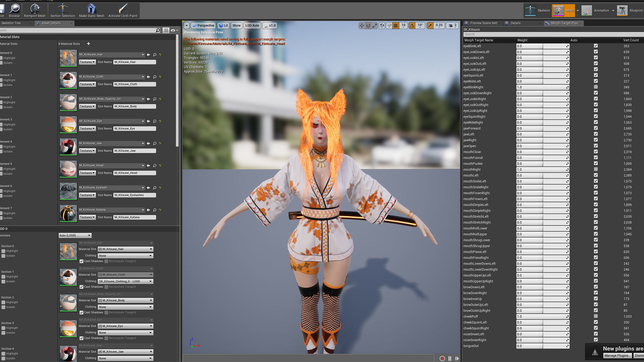Switch to Skeleton editor mode
This screenshot has height=362, width=644.
[x=538, y=10]
